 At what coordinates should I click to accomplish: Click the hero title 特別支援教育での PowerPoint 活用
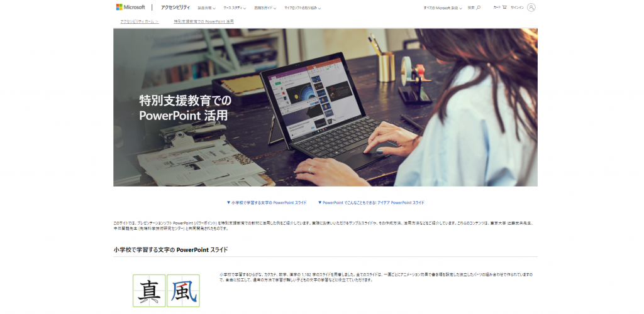click(186, 108)
